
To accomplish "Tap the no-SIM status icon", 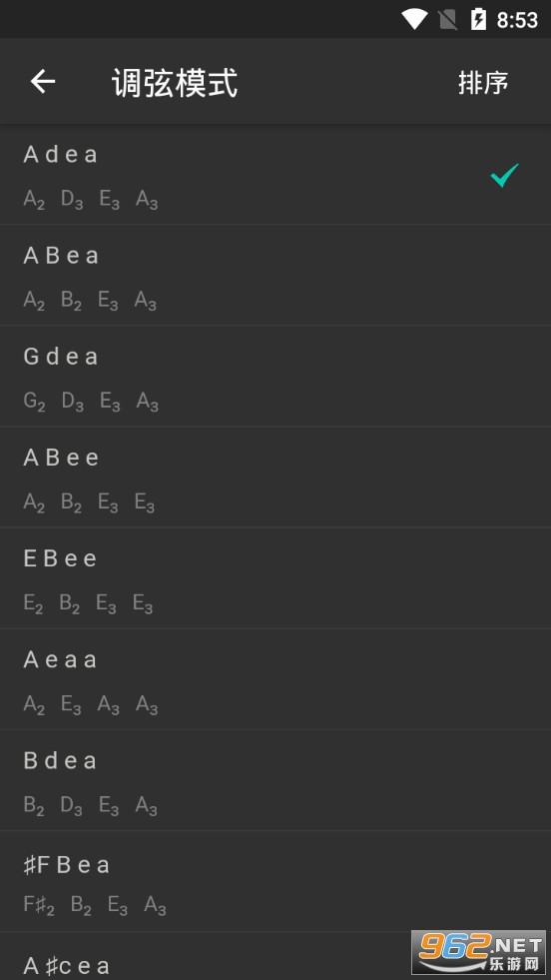I will (x=448, y=20).
